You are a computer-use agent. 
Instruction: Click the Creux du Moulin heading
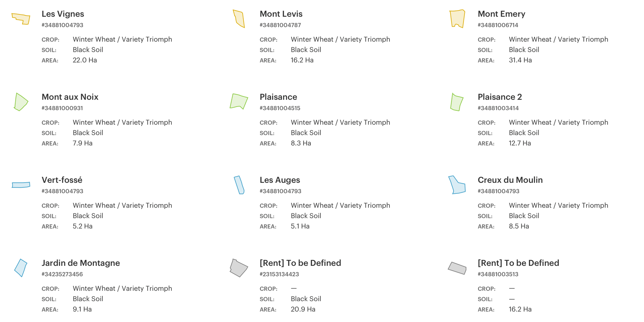point(510,180)
